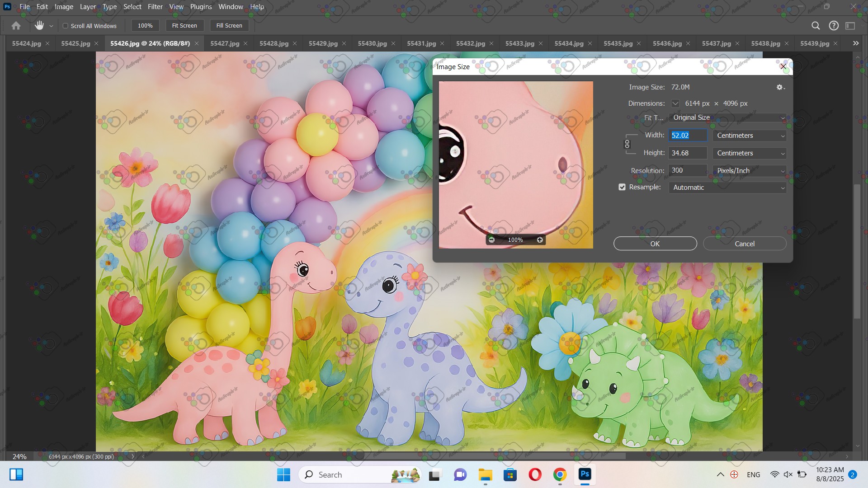The image size is (868, 488).
Task: Open the workspace switcher icon
Action: pyautogui.click(x=850, y=26)
